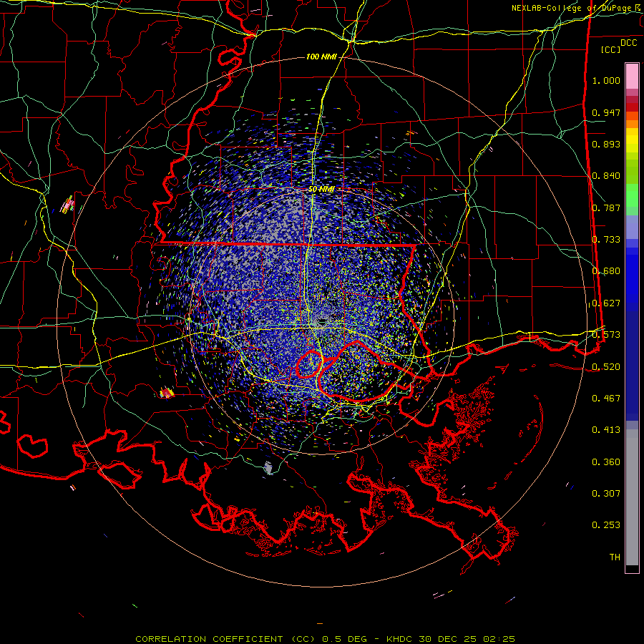
Task: Click the DCC legend title
Action: tap(629, 43)
